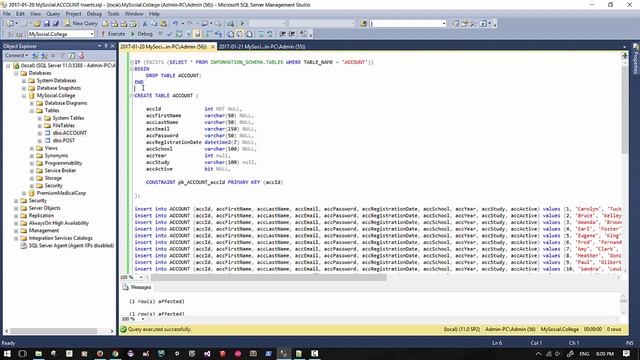Select the Service Broker folder
The height and width of the screenshot is (360, 640).
(60, 171)
